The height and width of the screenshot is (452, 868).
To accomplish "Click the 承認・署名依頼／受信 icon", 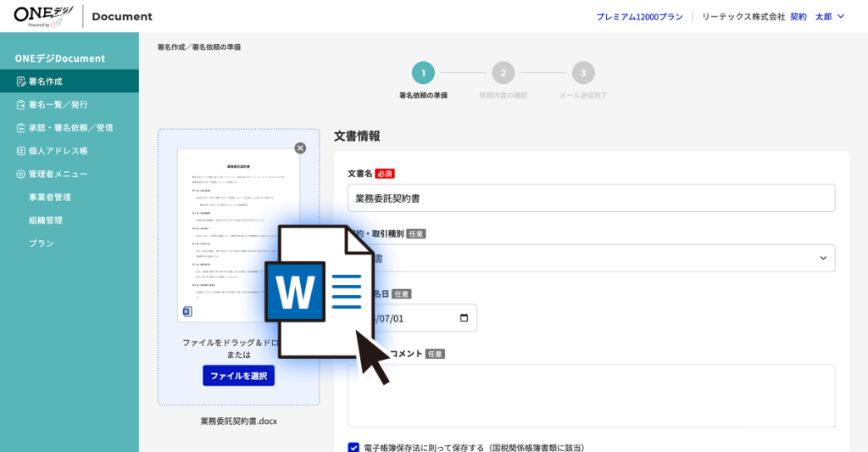I will 21,128.
